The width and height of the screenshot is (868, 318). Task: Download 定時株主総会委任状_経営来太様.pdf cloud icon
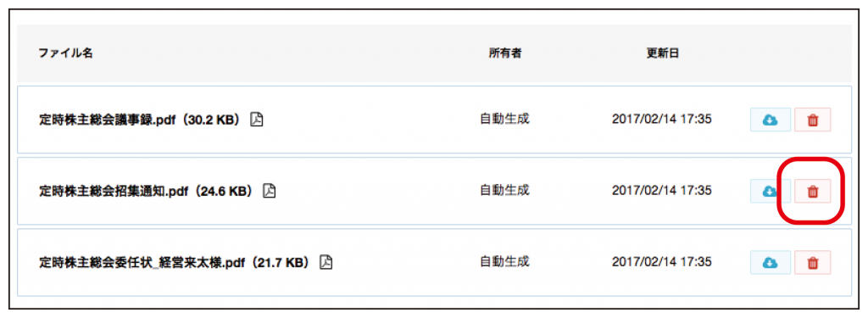tap(770, 263)
